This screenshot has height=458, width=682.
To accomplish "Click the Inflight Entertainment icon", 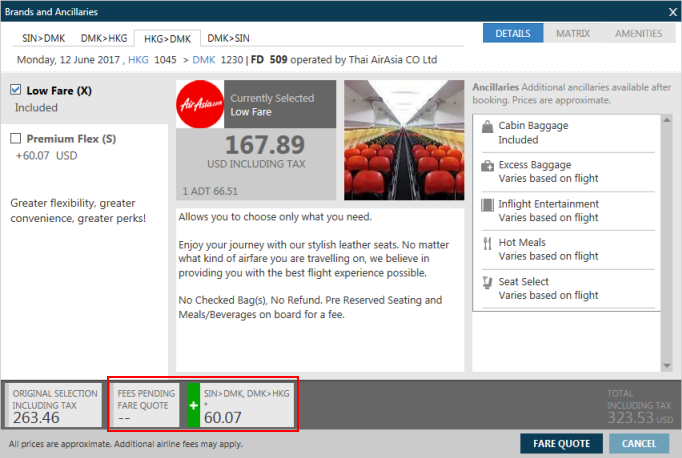I will pos(486,205).
